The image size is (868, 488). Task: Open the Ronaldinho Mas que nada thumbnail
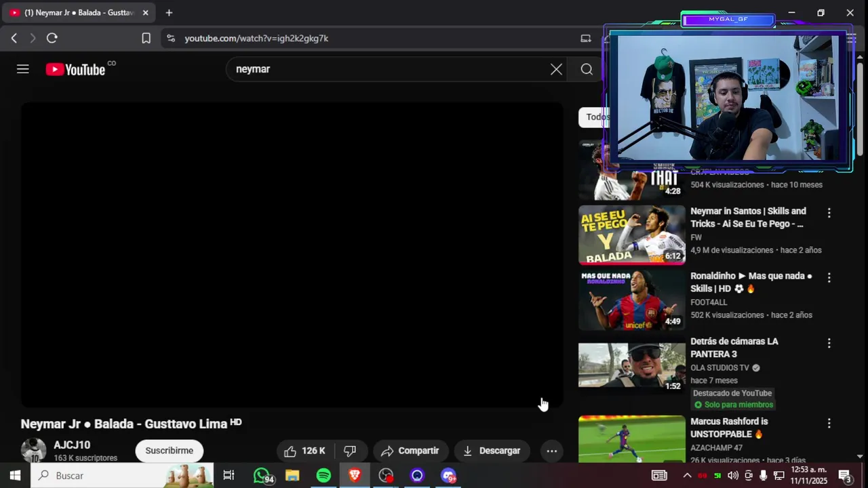[x=632, y=300]
